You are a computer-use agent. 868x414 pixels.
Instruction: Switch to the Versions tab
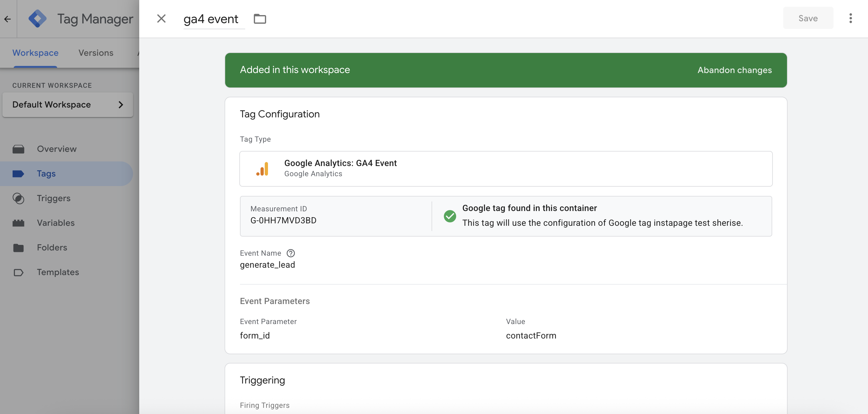click(96, 53)
